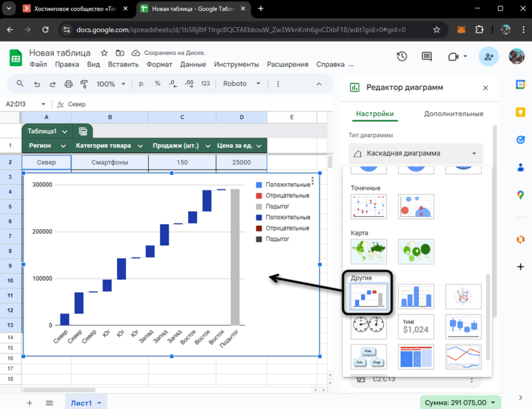The height and width of the screenshot is (409, 532).
Task: Open Регион column filter dropdown
Action: coord(63,146)
